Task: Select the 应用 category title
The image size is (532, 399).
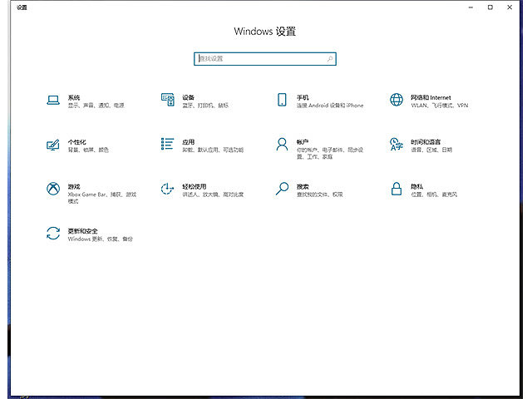Action: pyautogui.click(x=189, y=142)
